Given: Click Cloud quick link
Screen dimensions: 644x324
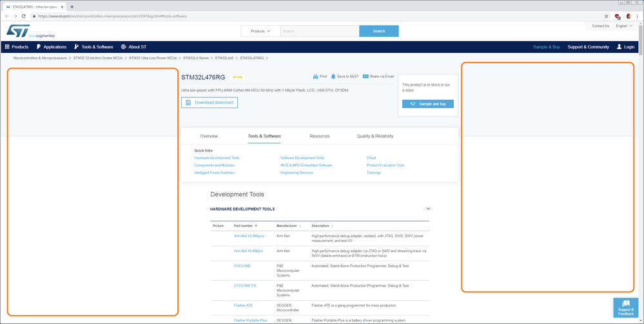Looking at the screenshot, I should tap(371, 158).
